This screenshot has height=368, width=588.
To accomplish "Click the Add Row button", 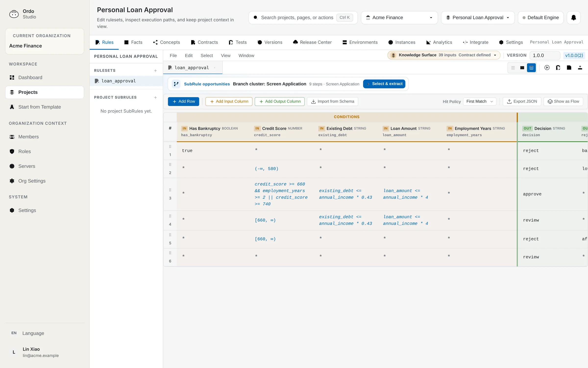I will pyautogui.click(x=184, y=102).
